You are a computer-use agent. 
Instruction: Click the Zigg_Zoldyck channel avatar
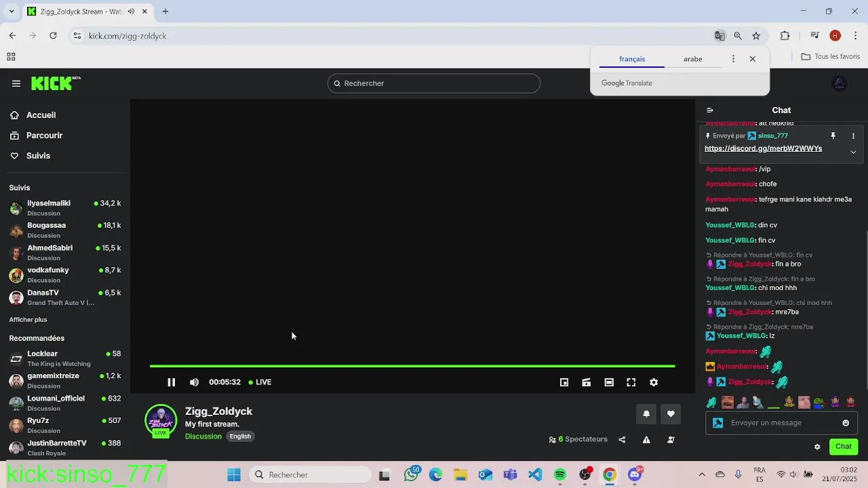tap(161, 420)
